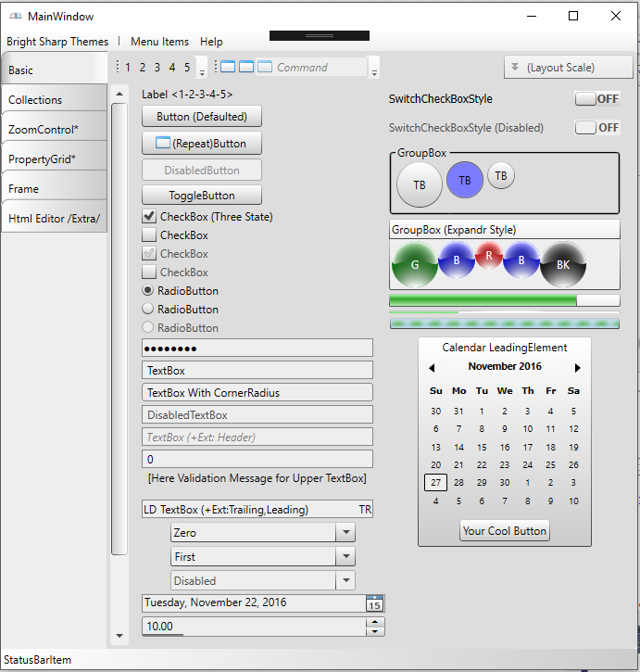
Task: Click into the password field
Action: [x=257, y=348]
